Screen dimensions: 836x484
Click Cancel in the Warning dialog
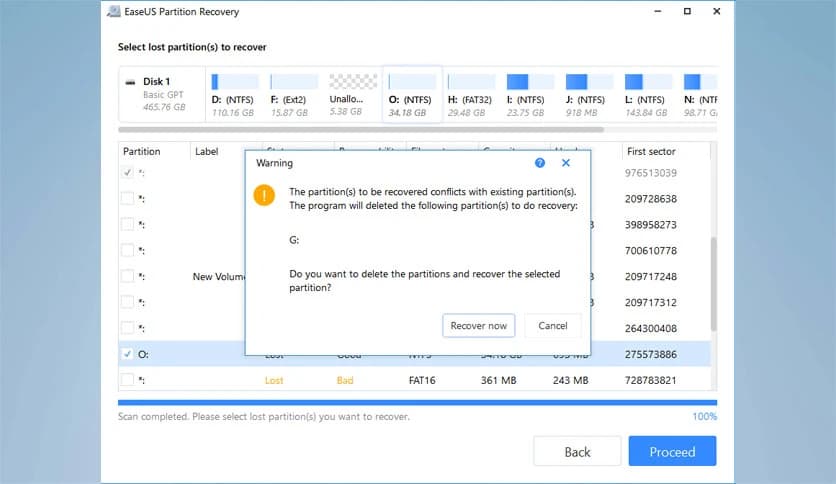552,326
